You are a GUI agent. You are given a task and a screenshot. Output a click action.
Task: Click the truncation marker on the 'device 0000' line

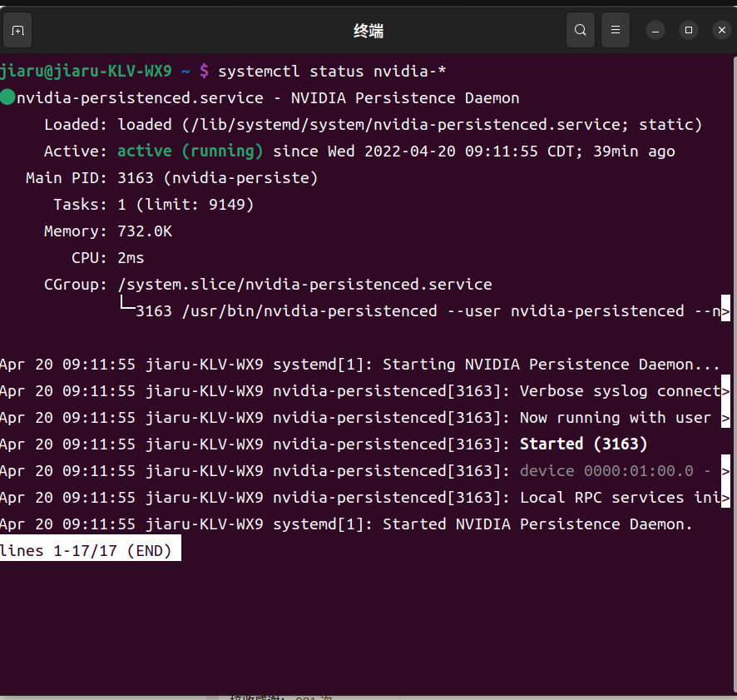[725, 471]
